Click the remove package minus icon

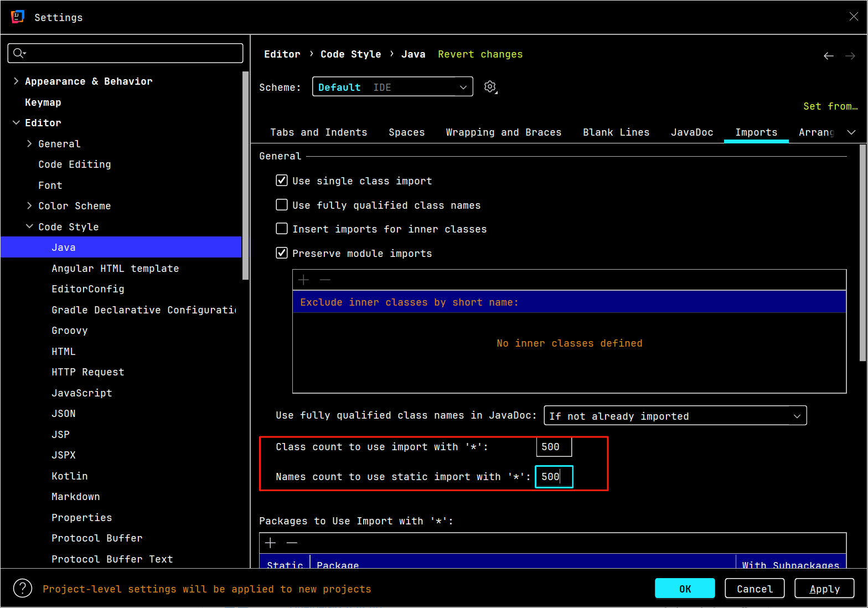[x=292, y=543]
